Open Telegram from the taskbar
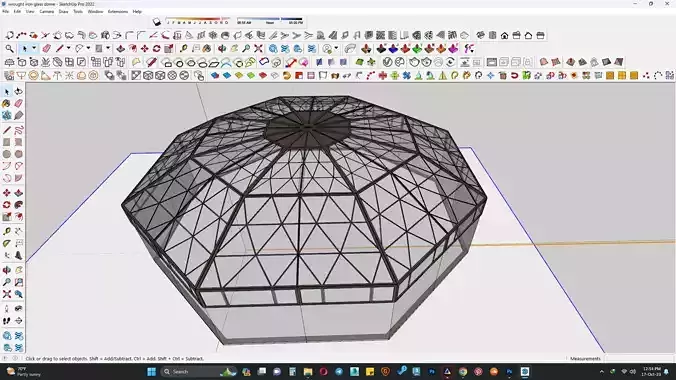Image resolution: width=676 pixels, height=380 pixels. 339,371
